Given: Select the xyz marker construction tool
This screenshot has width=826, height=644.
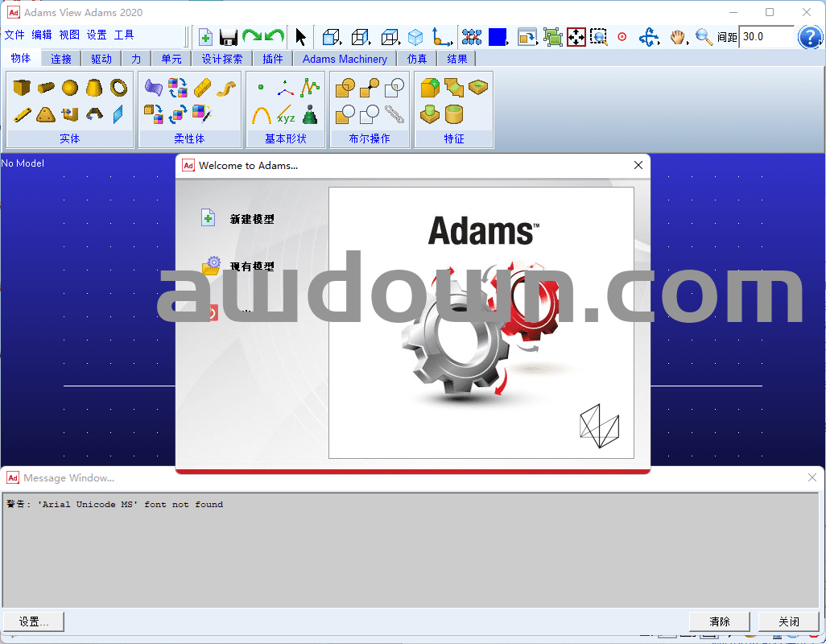Looking at the screenshot, I should (286, 114).
